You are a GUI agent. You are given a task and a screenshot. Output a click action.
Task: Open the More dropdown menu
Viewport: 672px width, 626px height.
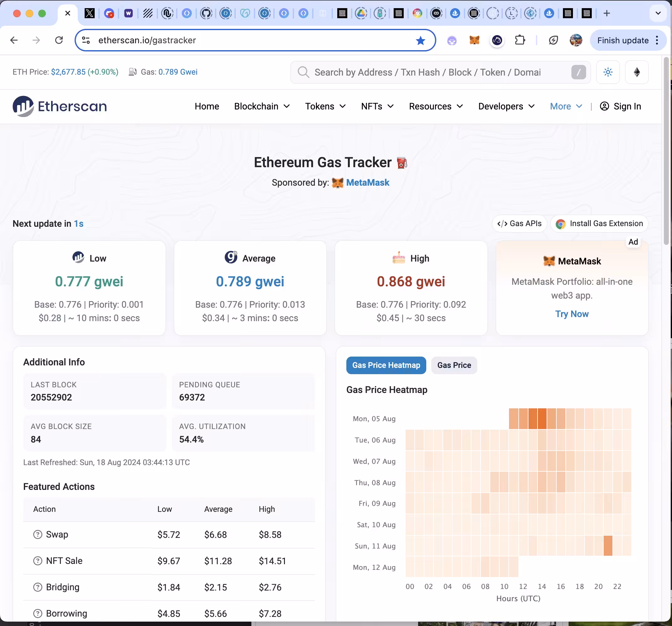click(x=566, y=106)
